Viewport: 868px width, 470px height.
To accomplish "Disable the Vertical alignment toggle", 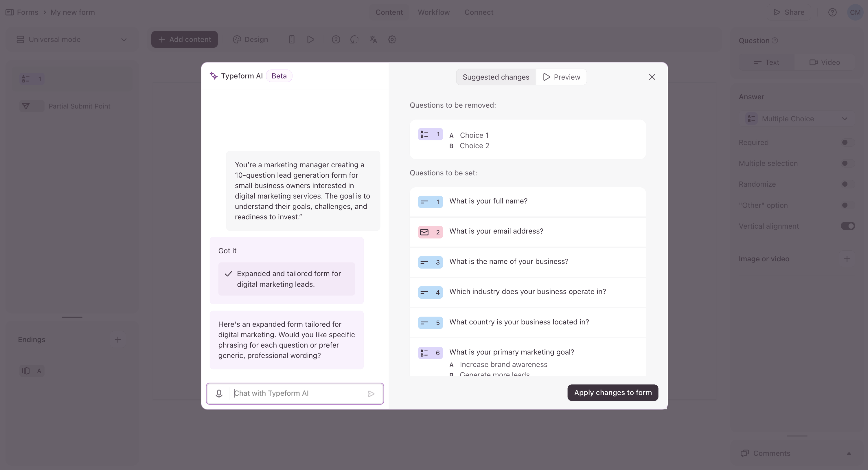I will point(847,226).
